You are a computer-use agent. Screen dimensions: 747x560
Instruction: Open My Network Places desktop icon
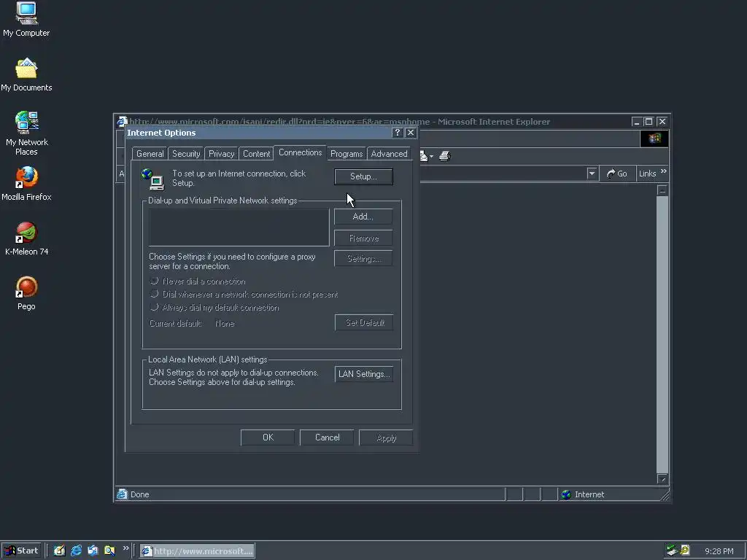click(26, 133)
